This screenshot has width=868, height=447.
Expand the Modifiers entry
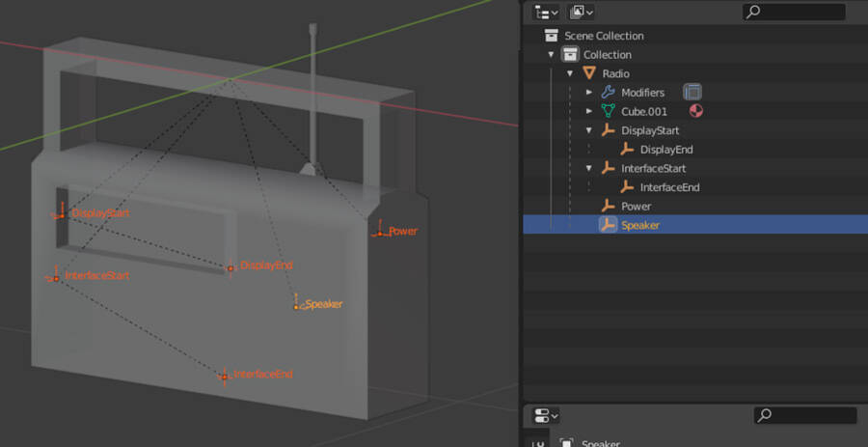[589, 93]
